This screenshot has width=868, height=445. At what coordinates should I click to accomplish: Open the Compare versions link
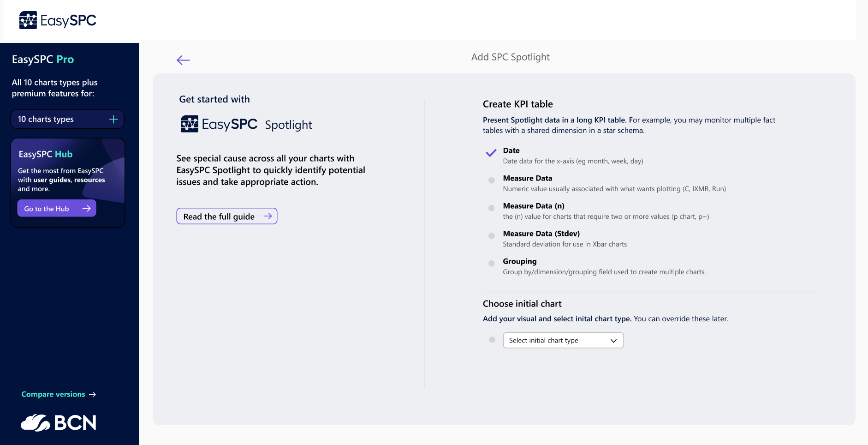point(53,394)
